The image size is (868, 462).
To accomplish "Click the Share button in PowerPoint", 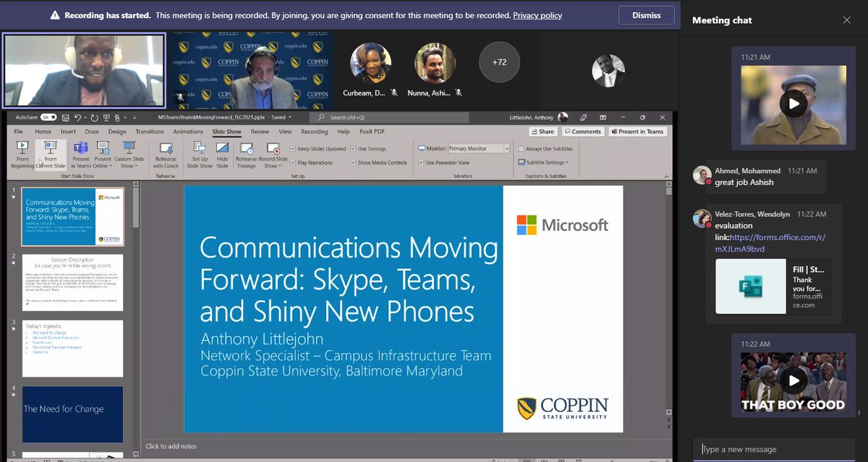I will (x=542, y=132).
